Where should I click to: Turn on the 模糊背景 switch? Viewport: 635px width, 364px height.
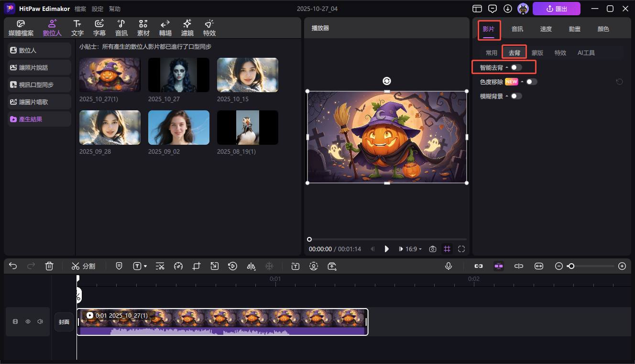(x=516, y=96)
